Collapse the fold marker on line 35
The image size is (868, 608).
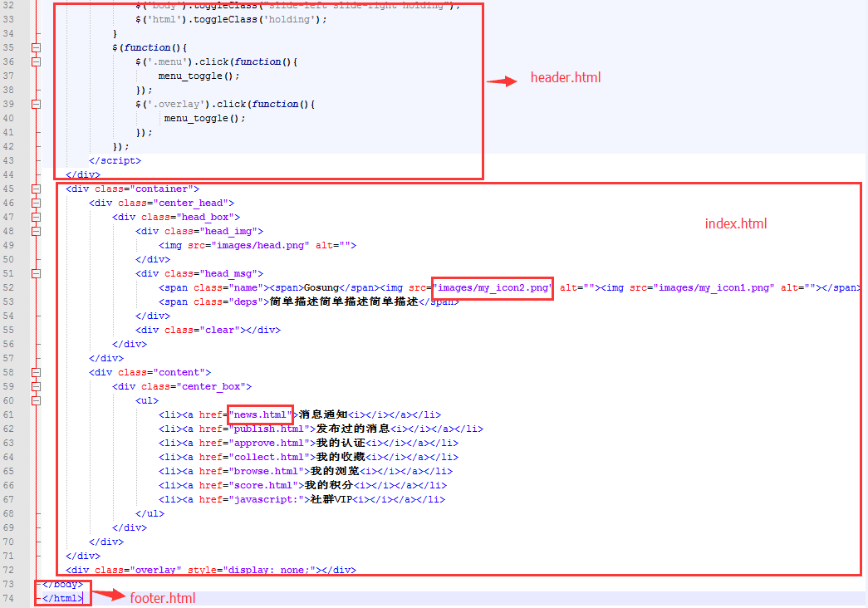(x=36, y=47)
